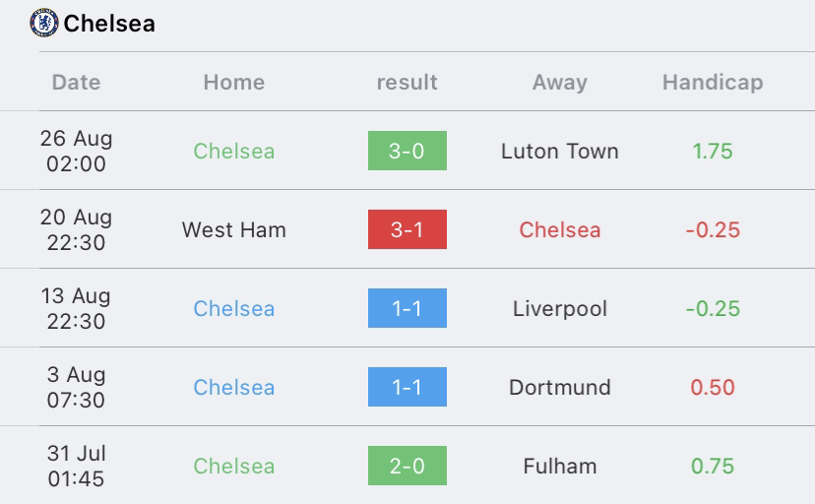815x504 pixels.
Task: Open the Fulham team link
Action: coord(560,466)
